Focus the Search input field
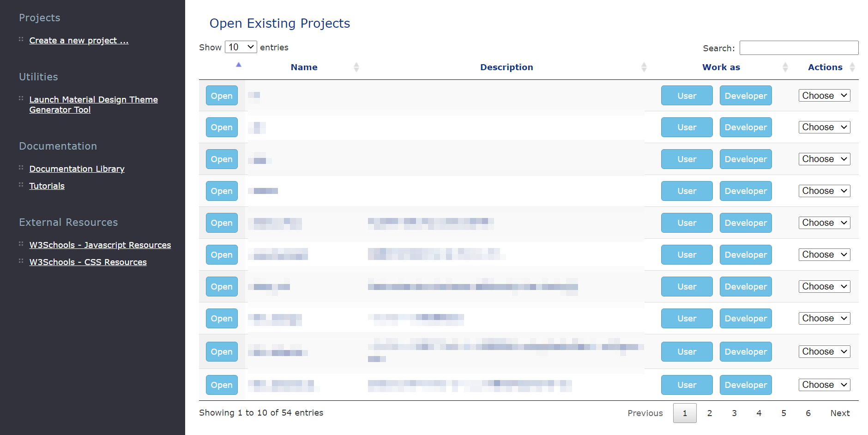The width and height of the screenshot is (868, 435). 799,48
